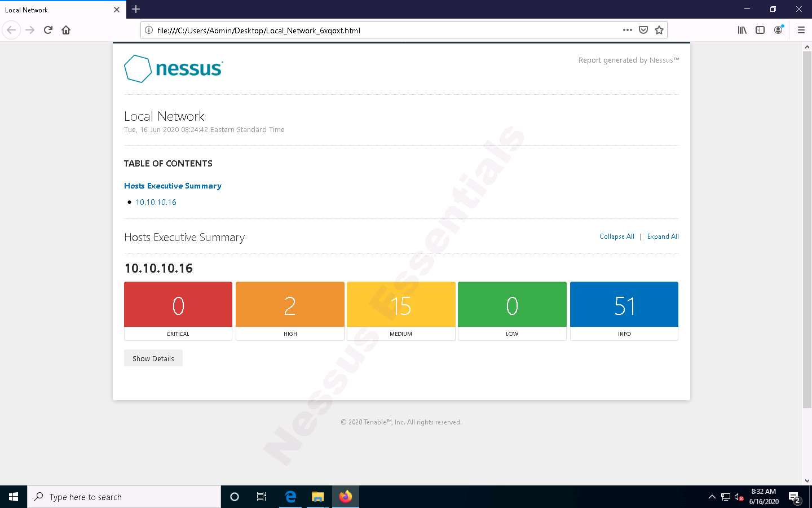Click the Nessus logo

click(174, 68)
